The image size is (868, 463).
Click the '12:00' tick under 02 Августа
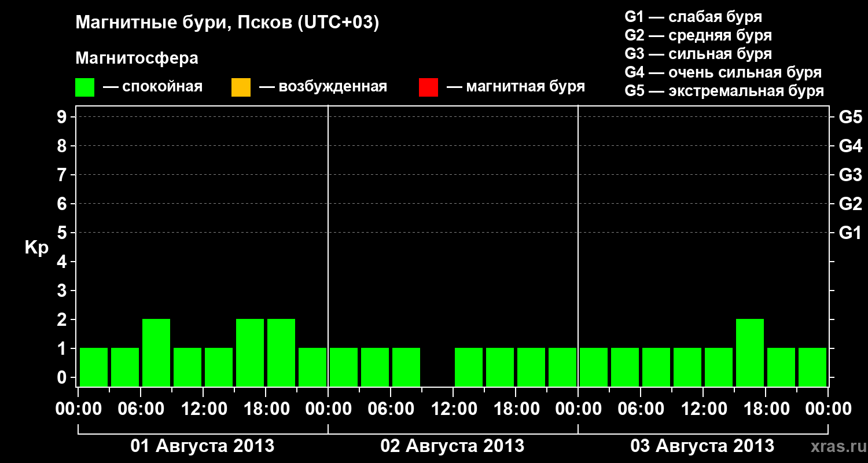[x=453, y=409]
